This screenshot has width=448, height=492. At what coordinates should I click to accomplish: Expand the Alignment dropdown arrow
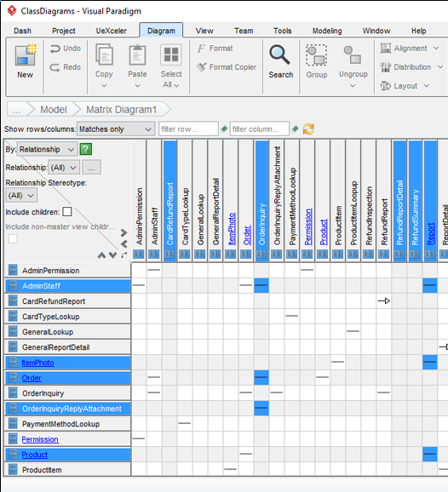(x=436, y=49)
